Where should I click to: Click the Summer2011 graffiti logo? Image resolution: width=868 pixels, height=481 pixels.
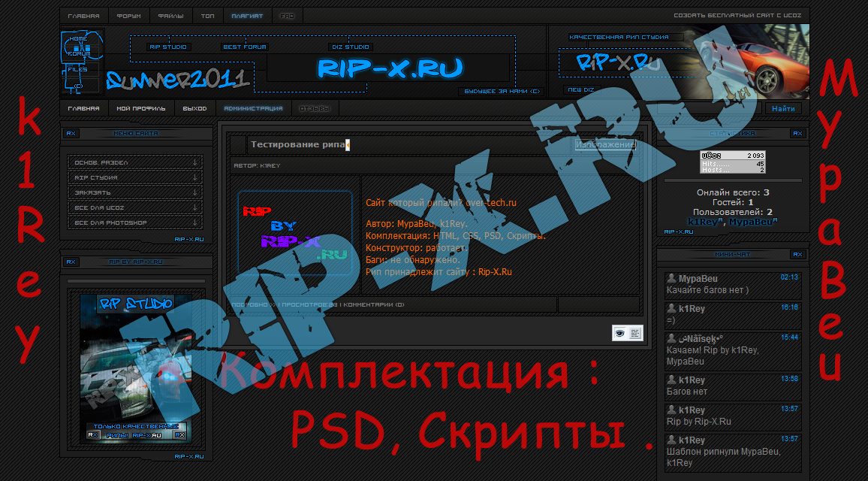[178, 80]
